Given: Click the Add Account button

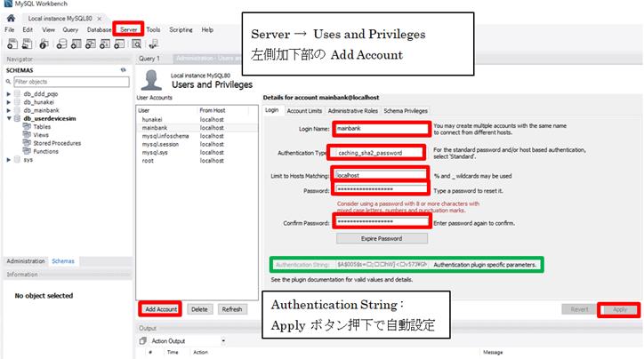Looking at the screenshot, I should pos(161,309).
